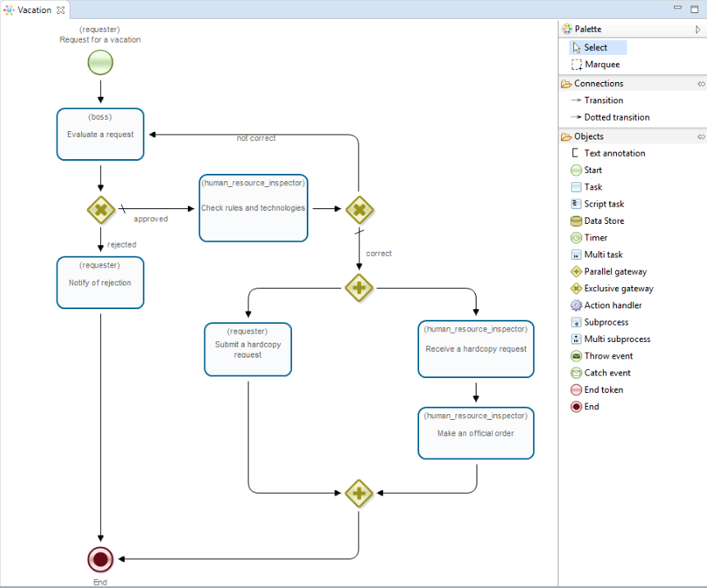The image size is (707, 588).
Task: Select the Data Store palette object
Action: pyautogui.click(x=603, y=221)
